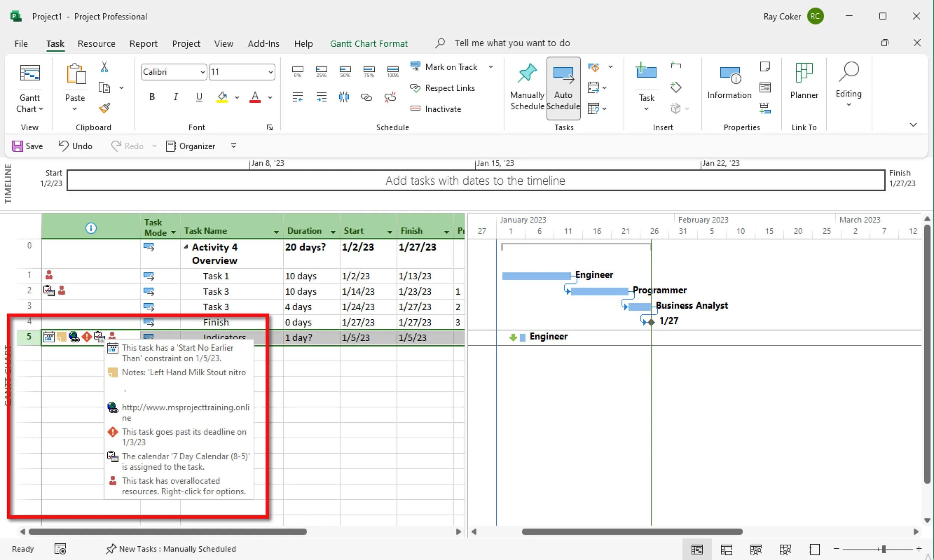The width and height of the screenshot is (934, 560).
Task: Open the Task Name column filter dropdown
Action: tap(276, 232)
